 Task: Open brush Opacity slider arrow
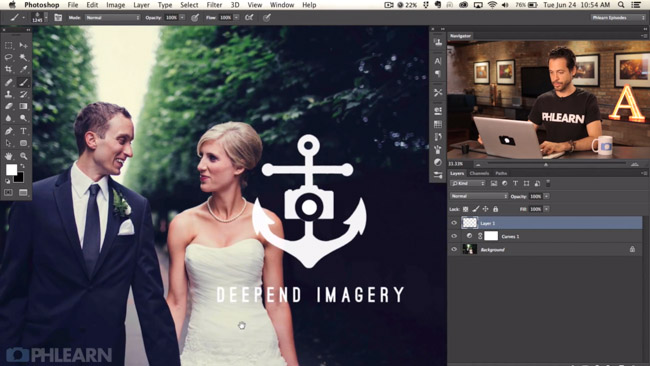[182, 17]
